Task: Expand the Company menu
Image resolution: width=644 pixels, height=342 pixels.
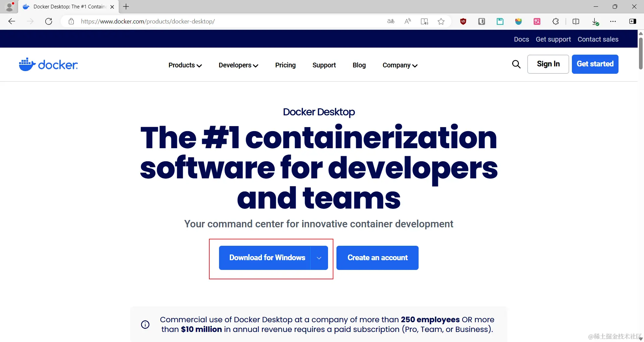Action: pos(400,65)
